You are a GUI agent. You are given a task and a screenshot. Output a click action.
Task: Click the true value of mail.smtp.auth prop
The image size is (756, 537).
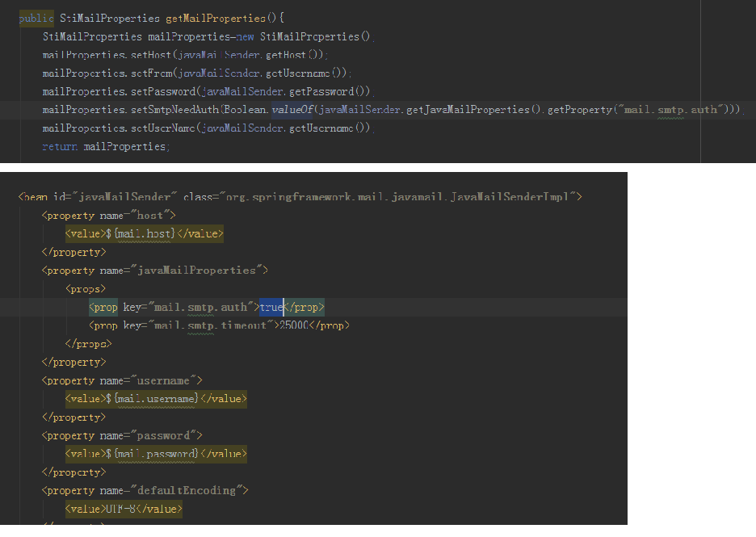[271, 307]
